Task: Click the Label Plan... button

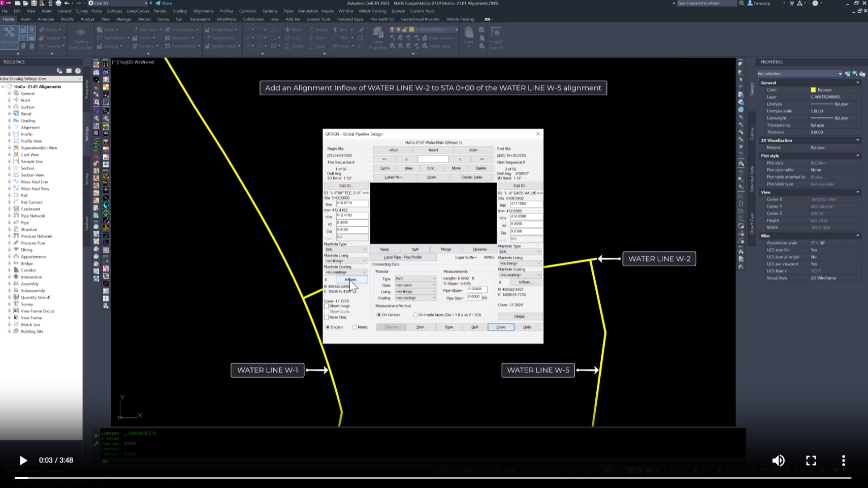Action: (394, 177)
